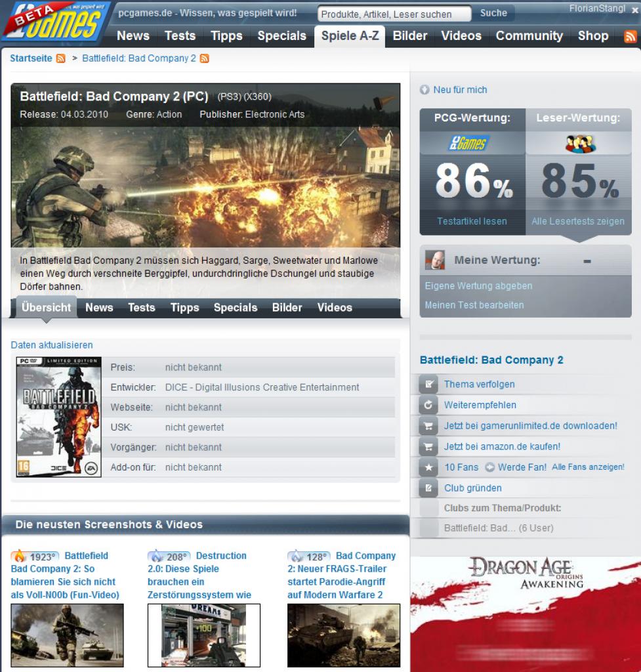Click the pencil icon beside Club gründen
This screenshot has height=672, width=641.
click(428, 488)
